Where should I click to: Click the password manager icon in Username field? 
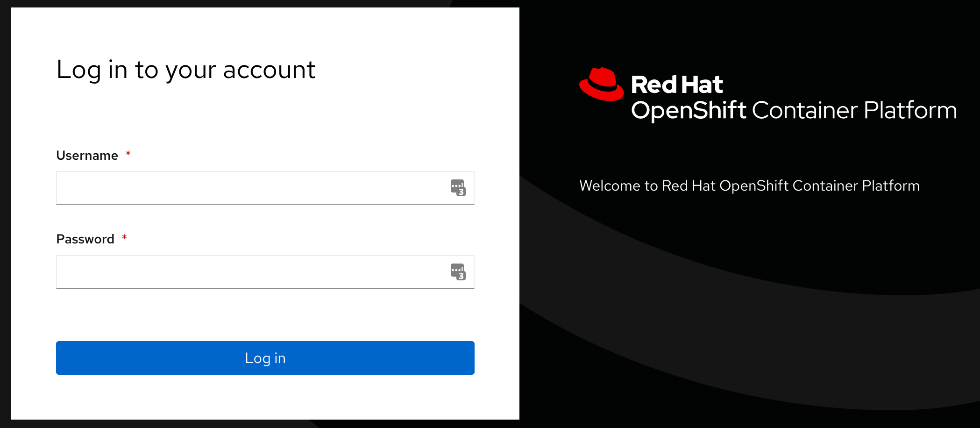458,188
